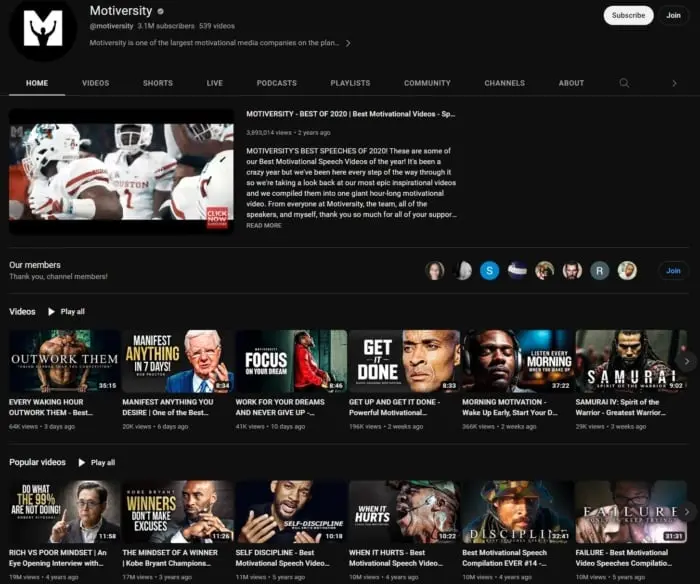Click the 3,893,014 views featured video stat
Viewport: 700px width, 584px height.
[x=268, y=133]
